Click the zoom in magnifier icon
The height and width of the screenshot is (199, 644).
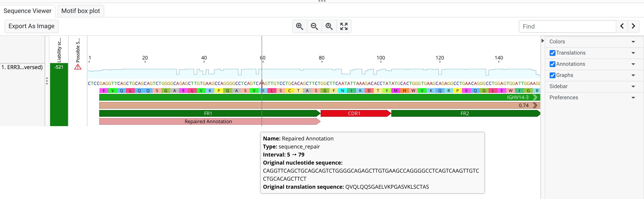click(299, 26)
